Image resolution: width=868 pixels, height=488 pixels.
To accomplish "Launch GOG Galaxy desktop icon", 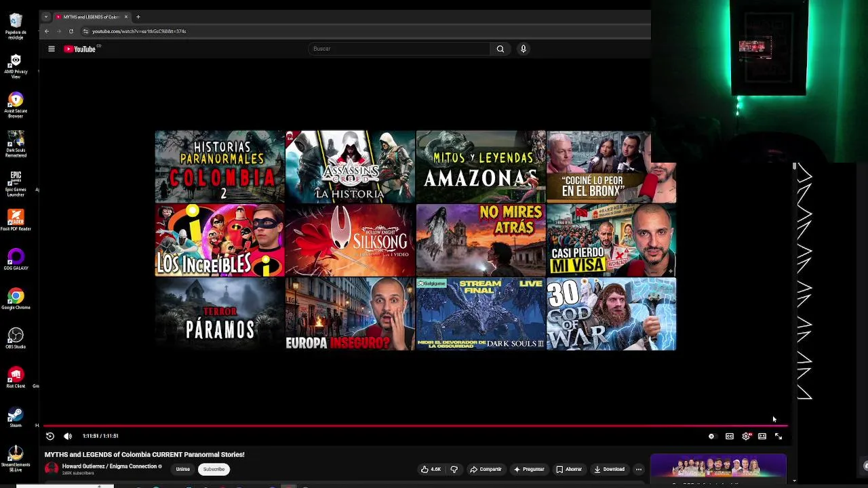I will [16, 260].
